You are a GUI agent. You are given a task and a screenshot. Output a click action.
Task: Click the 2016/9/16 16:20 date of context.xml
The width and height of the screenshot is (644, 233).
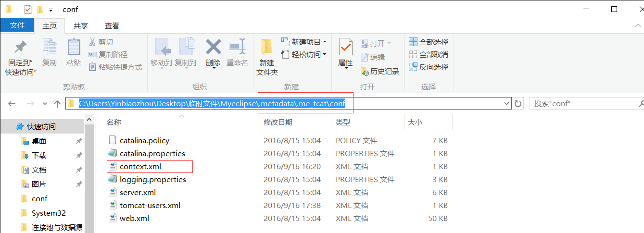click(x=292, y=166)
